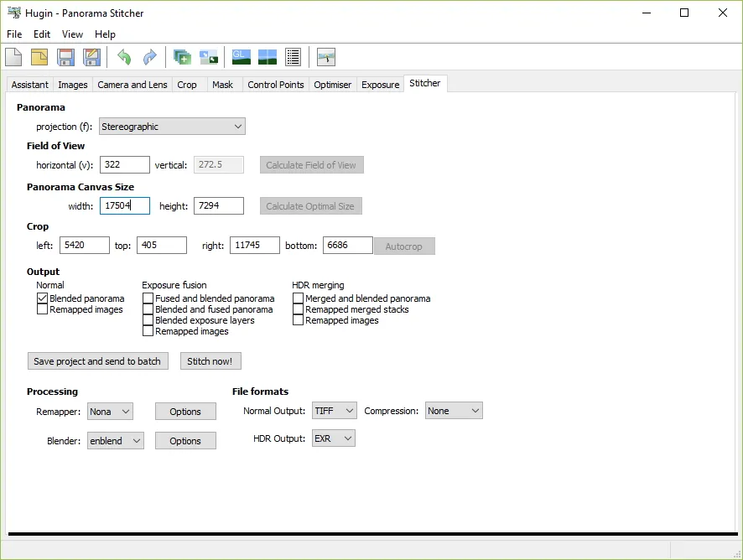Enable Blended exposure layers
Viewport: 743px width, 560px height.
[148, 320]
